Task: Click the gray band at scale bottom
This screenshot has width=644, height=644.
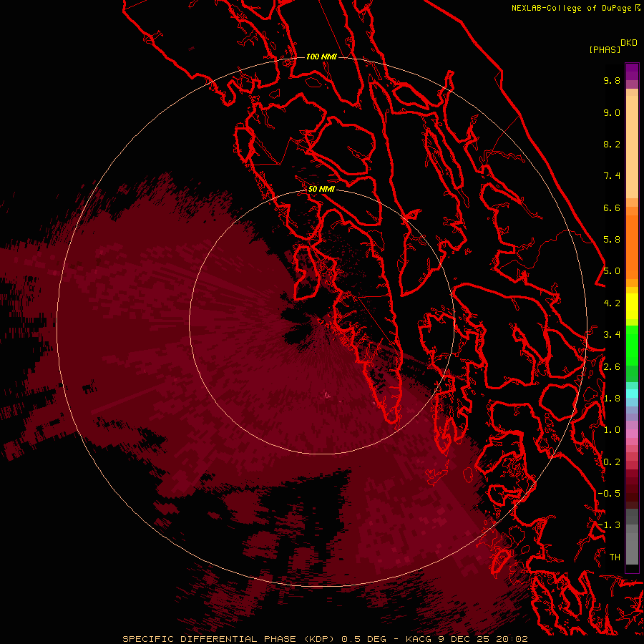Action: click(x=632, y=538)
